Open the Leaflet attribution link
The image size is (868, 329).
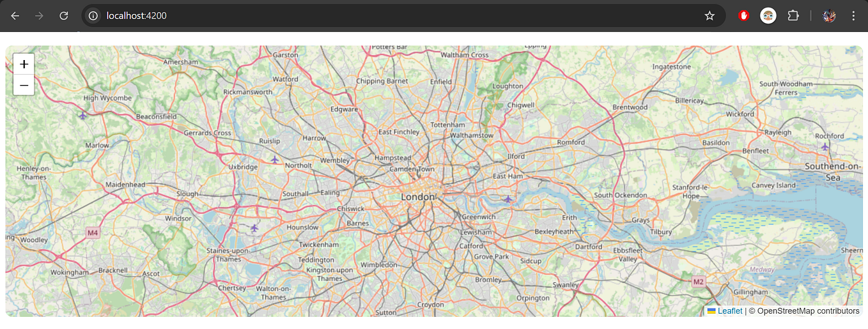coord(730,311)
